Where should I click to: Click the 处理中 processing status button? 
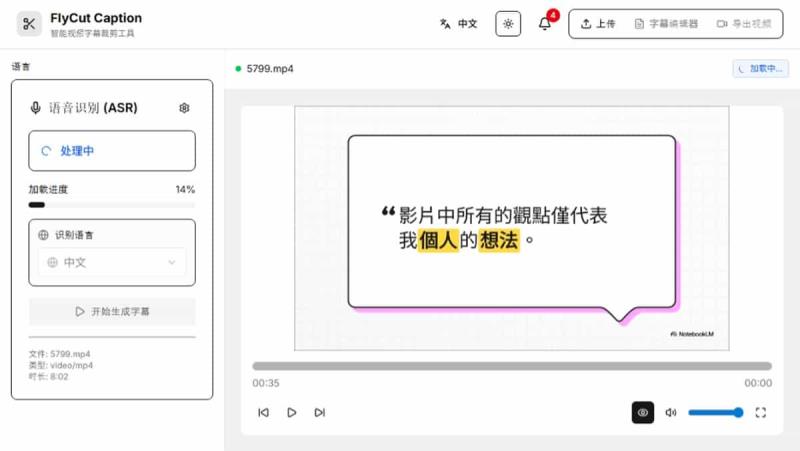tap(112, 151)
